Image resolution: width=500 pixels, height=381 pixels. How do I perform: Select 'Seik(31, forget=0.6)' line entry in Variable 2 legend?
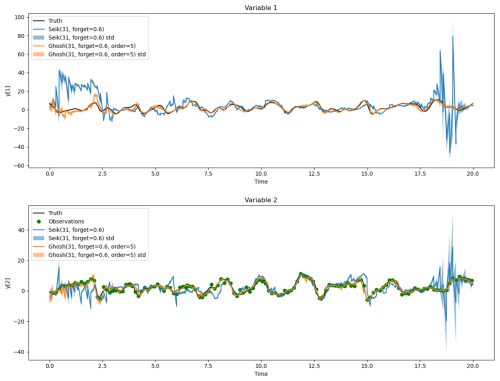[68, 230]
